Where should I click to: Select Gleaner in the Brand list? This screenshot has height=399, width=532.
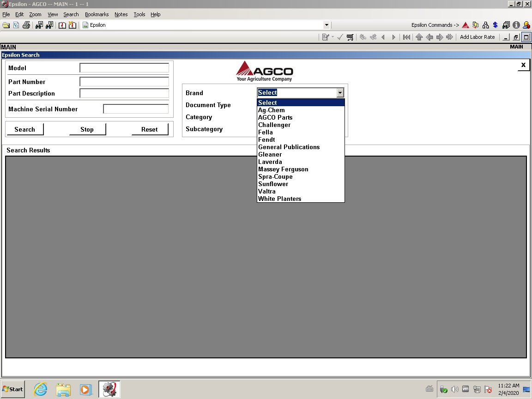tap(301, 154)
